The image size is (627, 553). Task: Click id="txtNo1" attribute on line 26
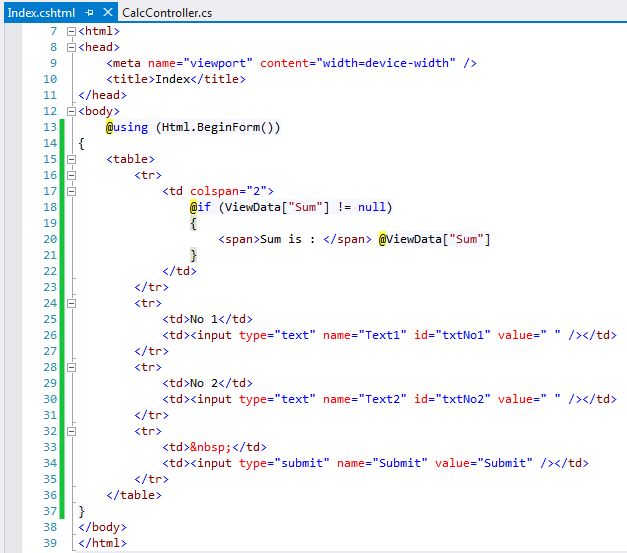(x=452, y=335)
